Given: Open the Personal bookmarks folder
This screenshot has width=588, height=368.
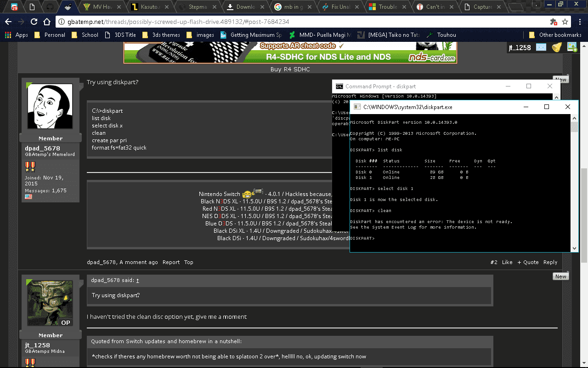Looking at the screenshot, I should (x=50, y=35).
